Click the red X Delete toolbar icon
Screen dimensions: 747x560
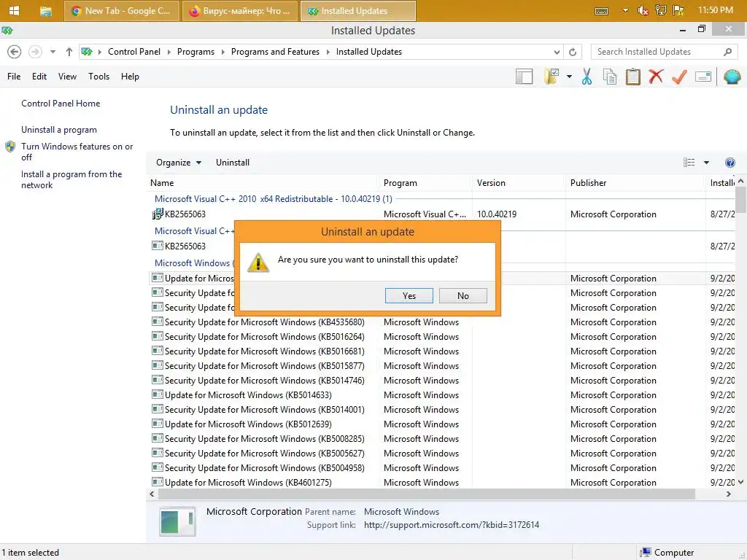656,77
